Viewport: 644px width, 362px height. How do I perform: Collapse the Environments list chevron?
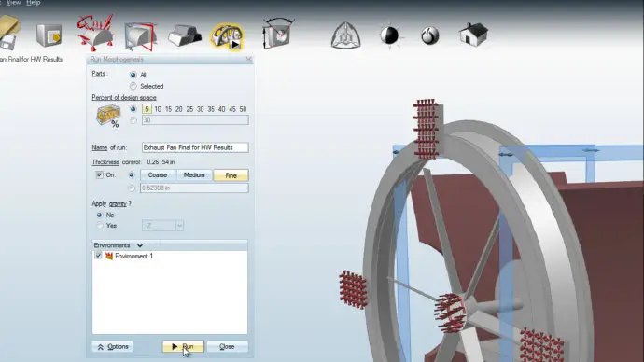[140, 245]
